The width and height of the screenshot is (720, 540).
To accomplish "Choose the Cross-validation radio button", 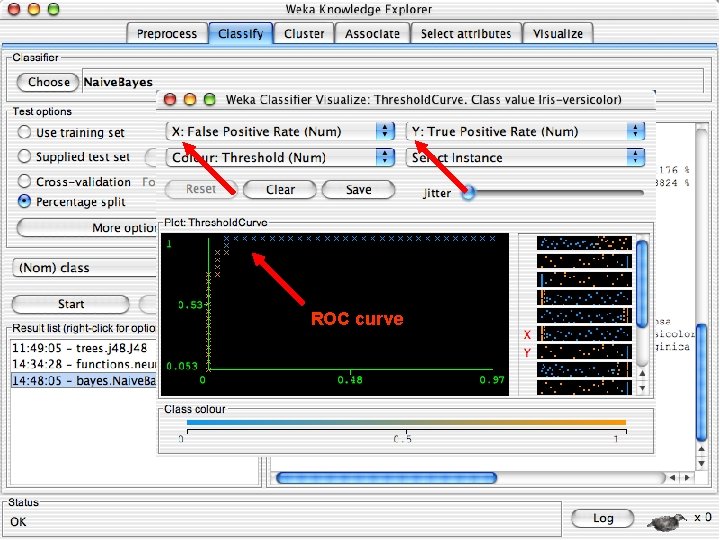I will [x=24, y=181].
